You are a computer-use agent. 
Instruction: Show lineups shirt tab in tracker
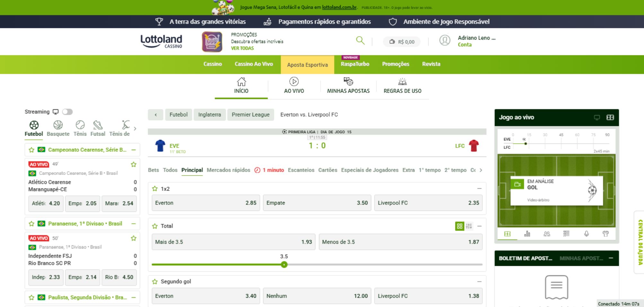point(606,234)
